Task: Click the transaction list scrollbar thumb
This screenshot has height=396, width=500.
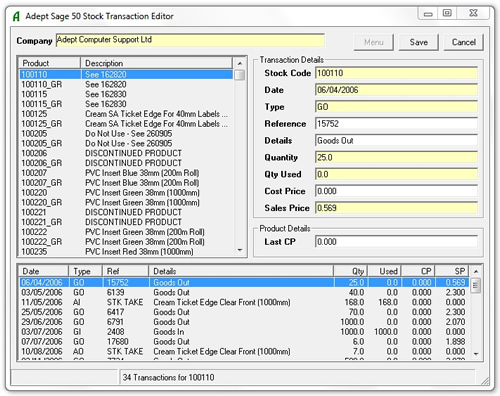Action: pos(476,285)
